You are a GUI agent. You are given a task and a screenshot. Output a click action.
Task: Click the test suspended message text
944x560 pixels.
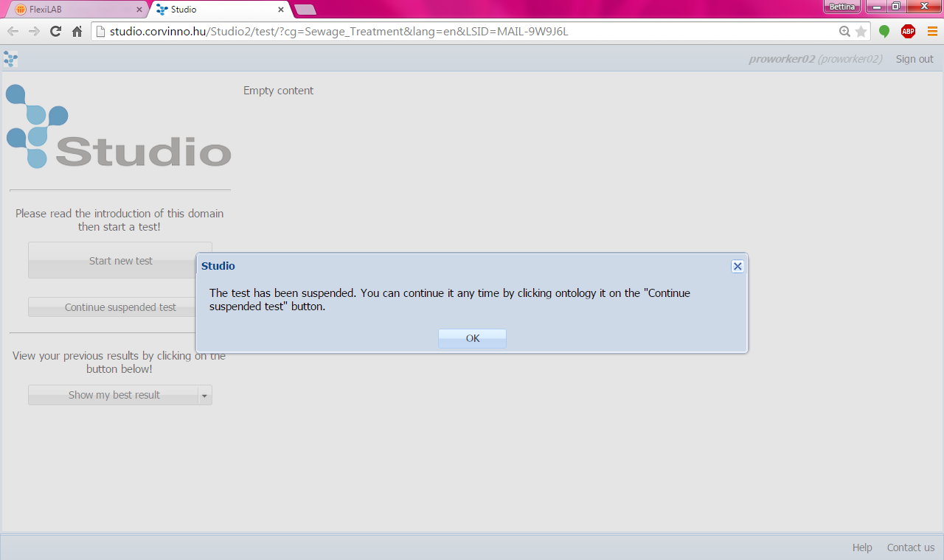click(x=450, y=300)
